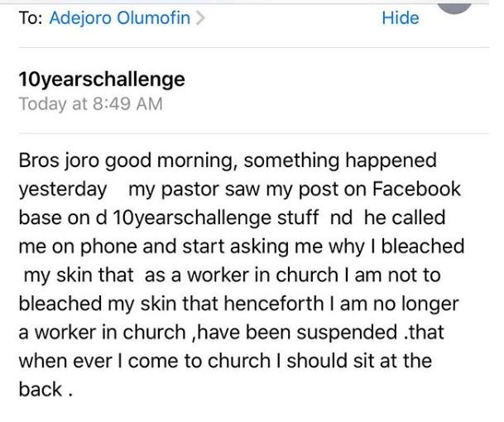Select the bold 10yearschallenge subject line
The image size is (504, 422).
101,79
